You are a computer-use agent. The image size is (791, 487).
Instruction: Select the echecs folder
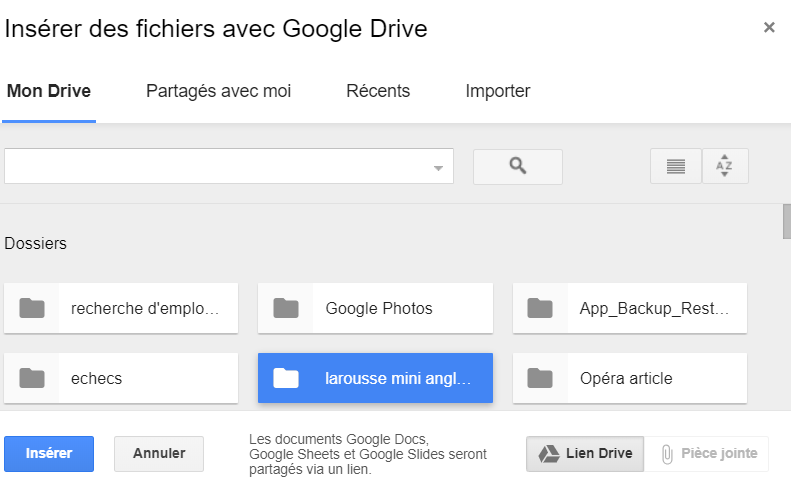121,378
